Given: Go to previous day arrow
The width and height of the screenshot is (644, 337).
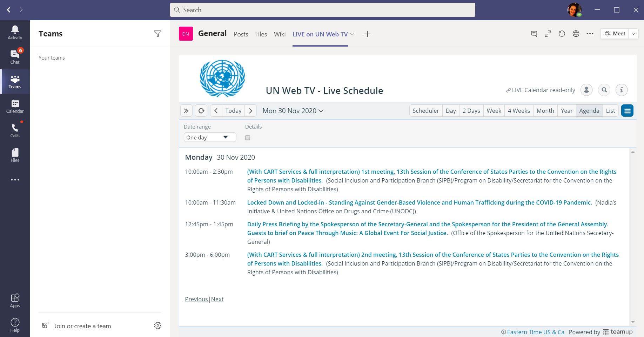Looking at the screenshot, I should pyautogui.click(x=216, y=111).
